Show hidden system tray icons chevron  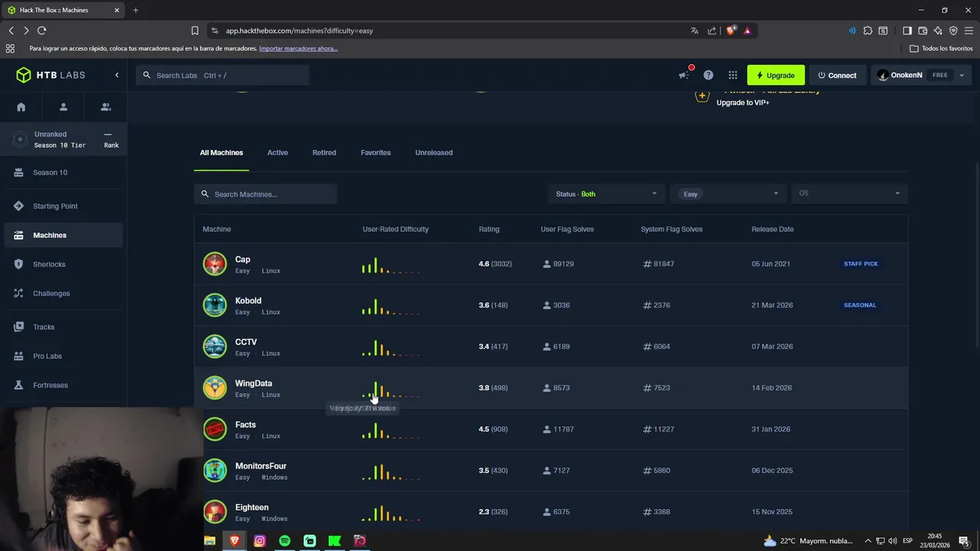click(x=867, y=541)
